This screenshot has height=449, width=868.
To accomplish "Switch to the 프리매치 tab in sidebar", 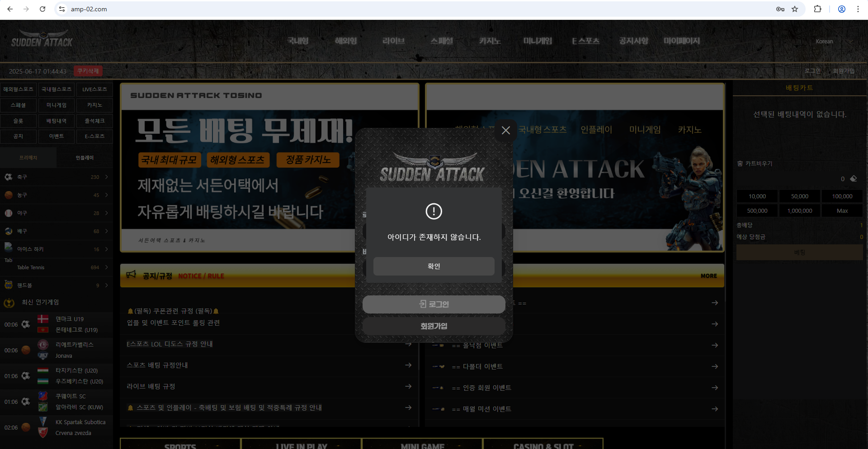I will (x=28, y=158).
